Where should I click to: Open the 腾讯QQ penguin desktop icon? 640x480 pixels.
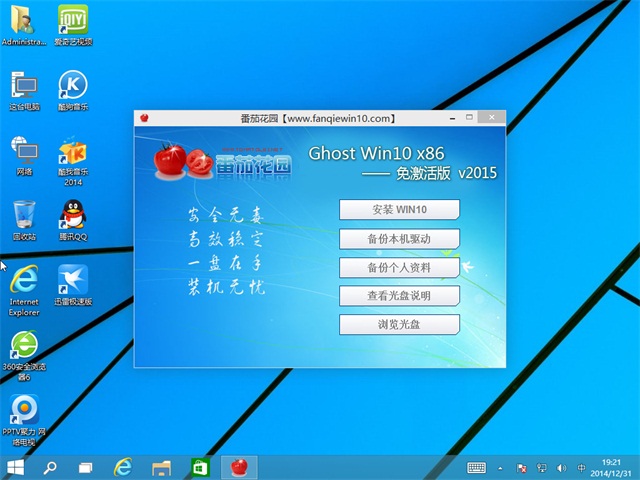click(x=72, y=215)
